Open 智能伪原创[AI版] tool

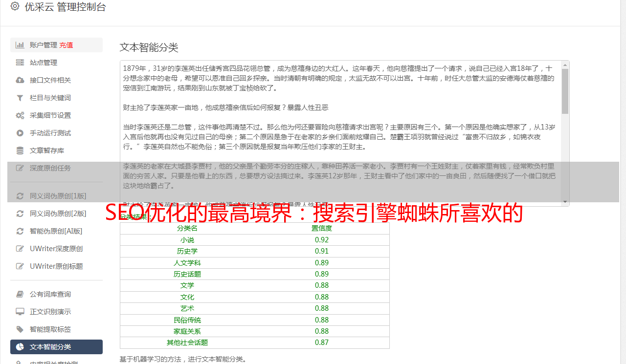pos(56,231)
